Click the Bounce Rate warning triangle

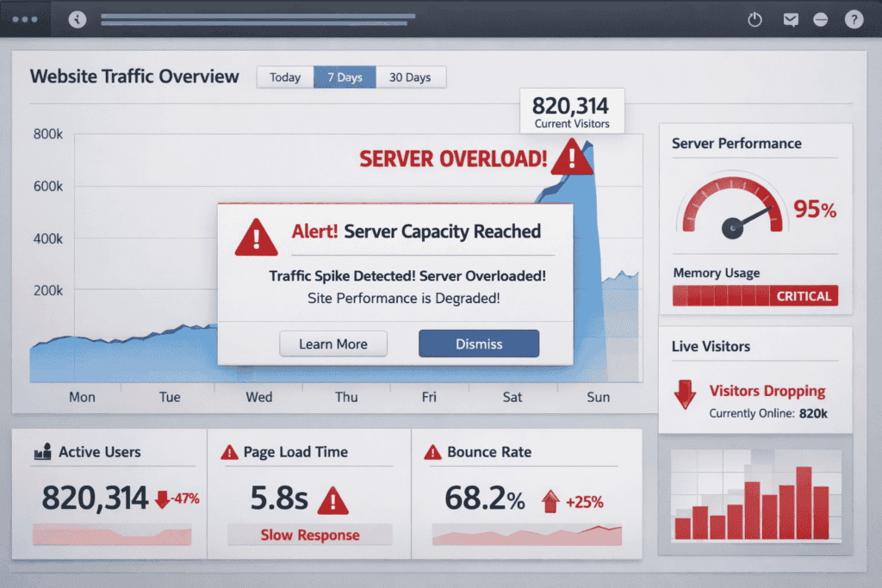coord(433,451)
